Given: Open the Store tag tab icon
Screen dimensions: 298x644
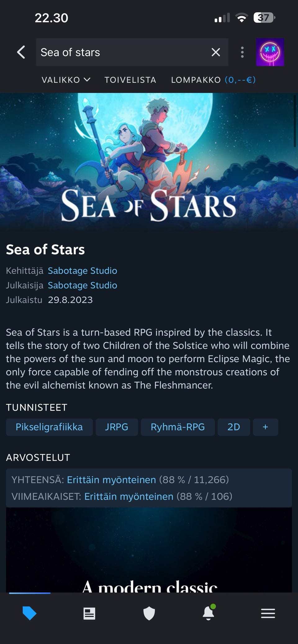Looking at the screenshot, I should click(29, 613).
